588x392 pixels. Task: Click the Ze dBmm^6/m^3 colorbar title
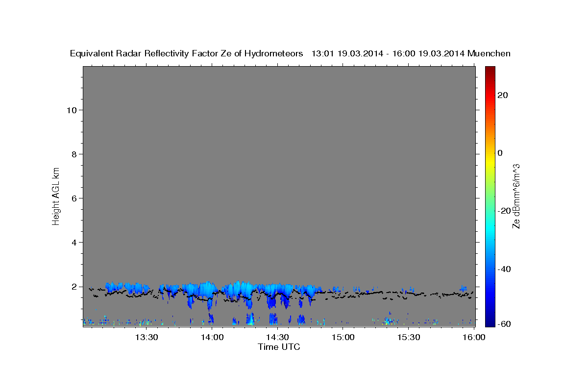click(516, 196)
